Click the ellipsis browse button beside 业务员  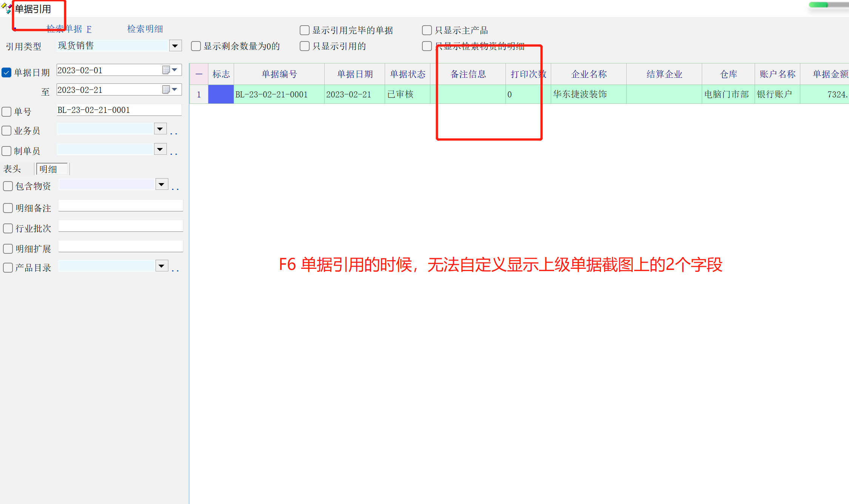[174, 133]
